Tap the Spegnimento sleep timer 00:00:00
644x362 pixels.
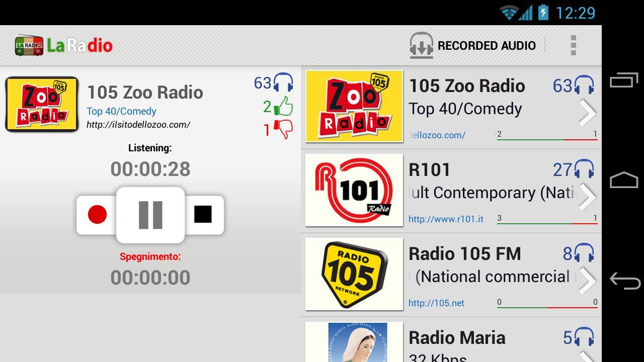pos(150,278)
